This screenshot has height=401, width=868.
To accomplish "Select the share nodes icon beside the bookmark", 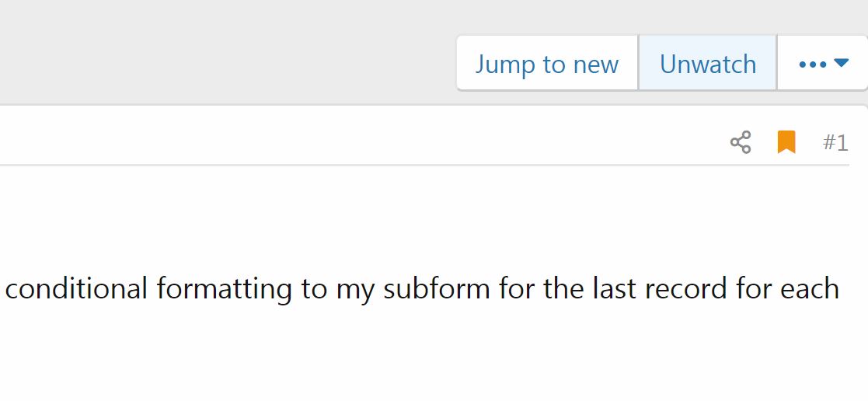I will tap(740, 142).
